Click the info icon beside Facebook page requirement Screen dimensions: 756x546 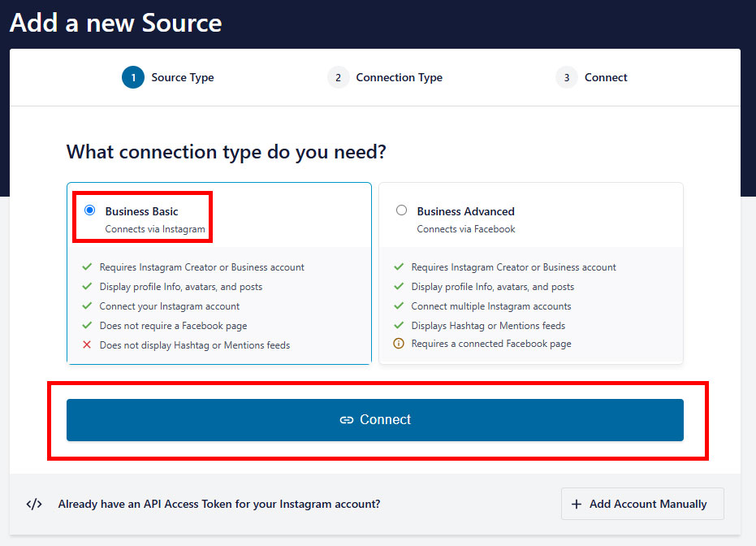click(x=399, y=344)
